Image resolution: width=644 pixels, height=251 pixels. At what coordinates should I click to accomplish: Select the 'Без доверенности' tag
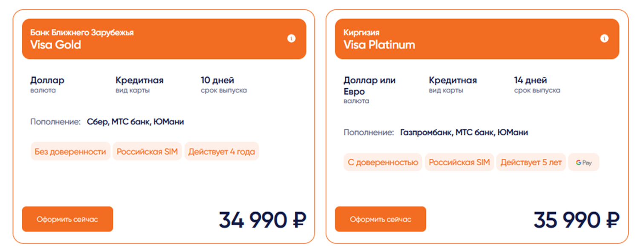tap(70, 152)
